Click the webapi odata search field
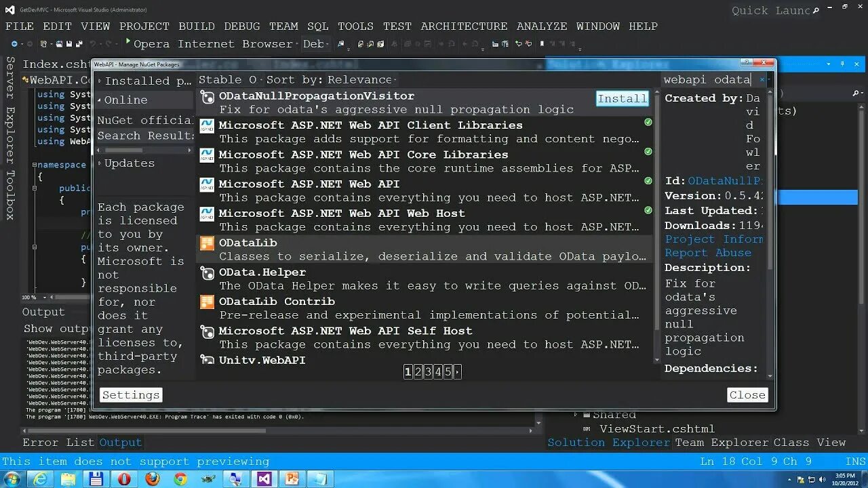 709,80
